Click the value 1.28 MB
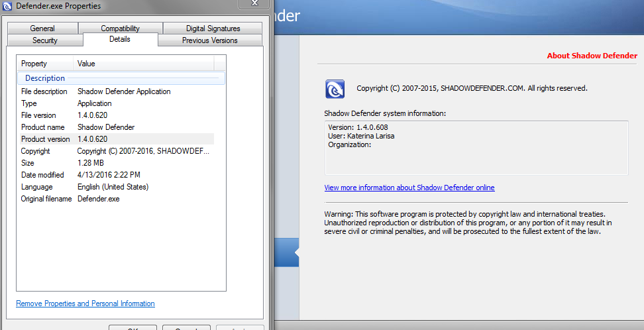The width and height of the screenshot is (644, 330). pos(91,163)
